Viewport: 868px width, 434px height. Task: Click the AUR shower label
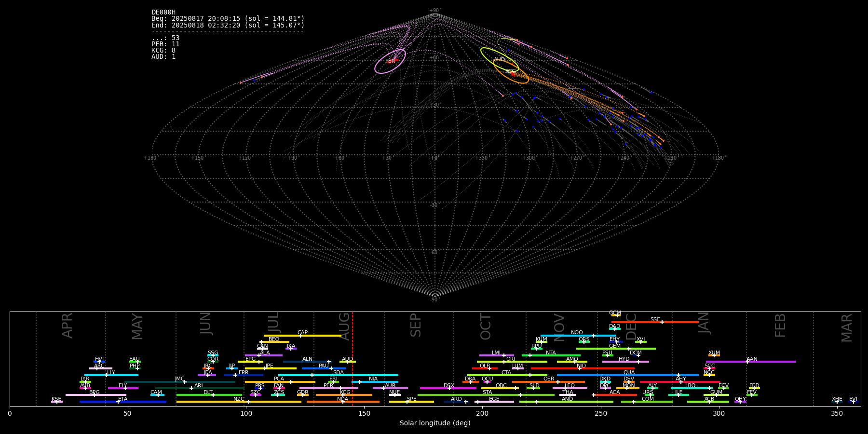tap(390, 386)
